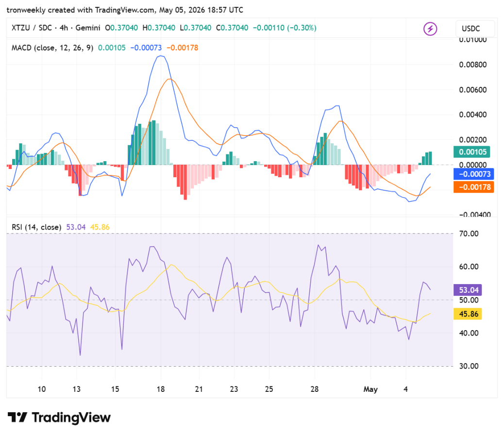Click the 40.00 RSI axis label
504x437 pixels.
coord(469,333)
